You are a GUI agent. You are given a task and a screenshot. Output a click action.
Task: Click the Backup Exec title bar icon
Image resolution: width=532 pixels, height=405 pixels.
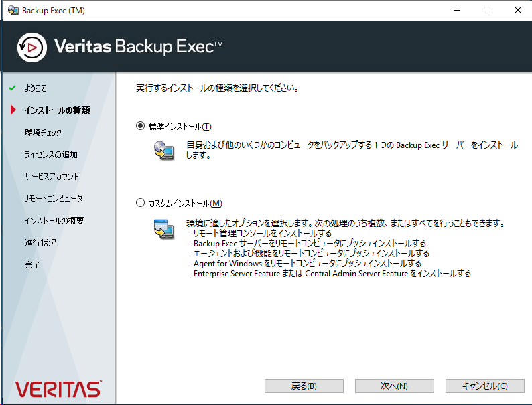13,11
